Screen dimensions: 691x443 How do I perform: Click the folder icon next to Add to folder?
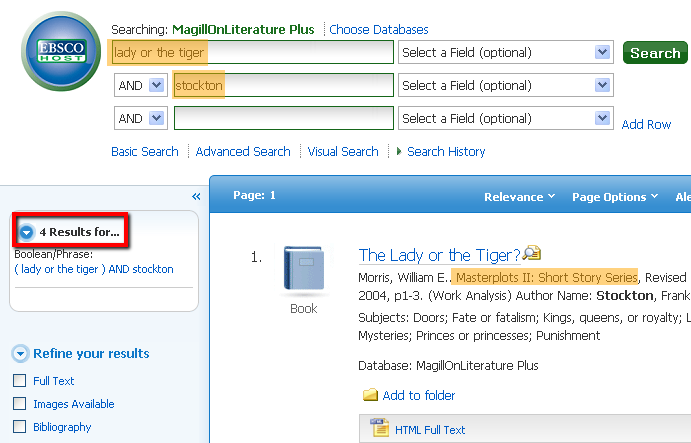(x=370, y=395)
